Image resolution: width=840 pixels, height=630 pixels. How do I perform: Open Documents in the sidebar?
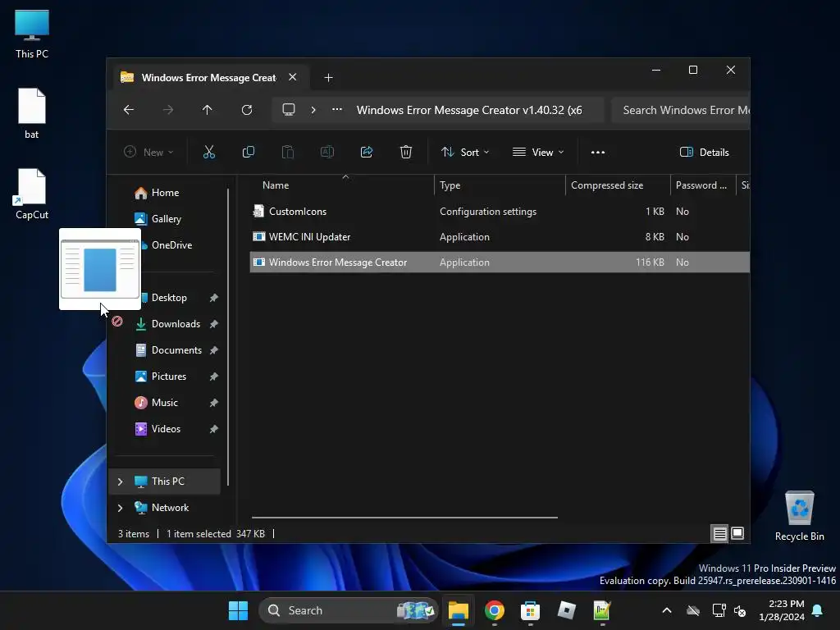click(176, 350)
